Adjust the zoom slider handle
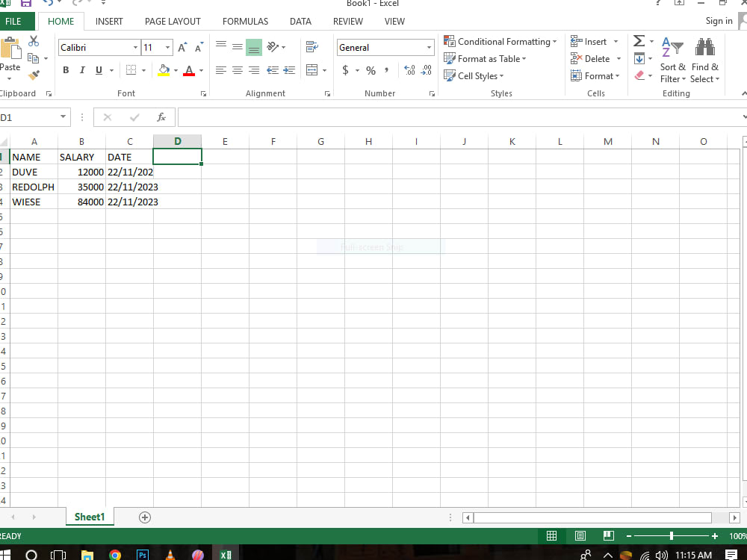Viewport: 747px width, 560px height. (672, 535)
